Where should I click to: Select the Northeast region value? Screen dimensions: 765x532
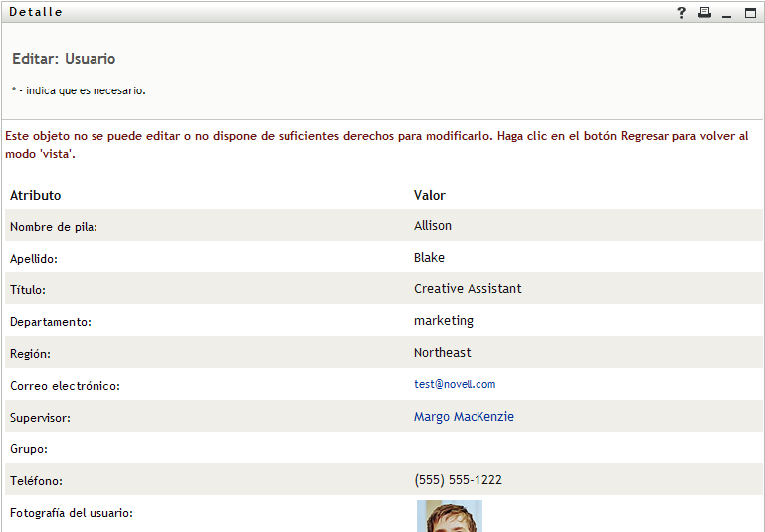point(443,353)
